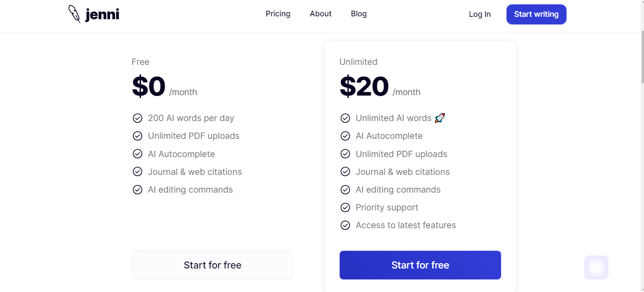Select Start for free under Free plan
Image resolution: width=644 pixels, height=292 pixels.
click(213, 265)
